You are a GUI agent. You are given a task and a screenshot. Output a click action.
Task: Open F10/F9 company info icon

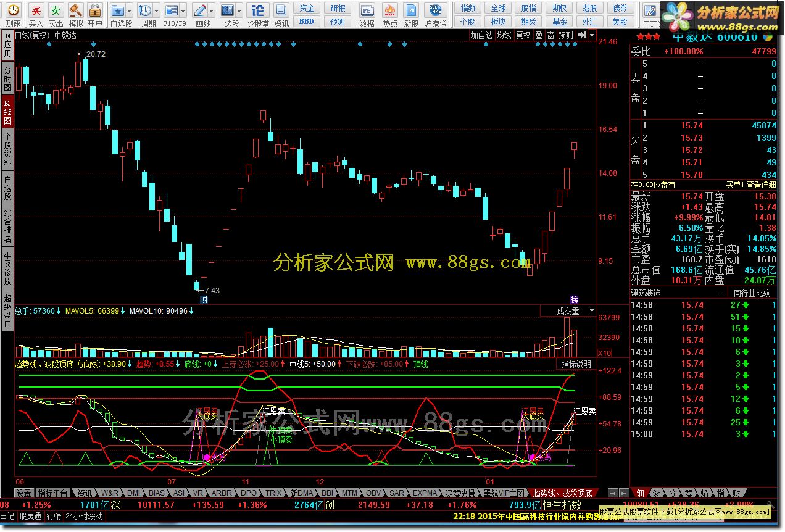coord(173,10)
